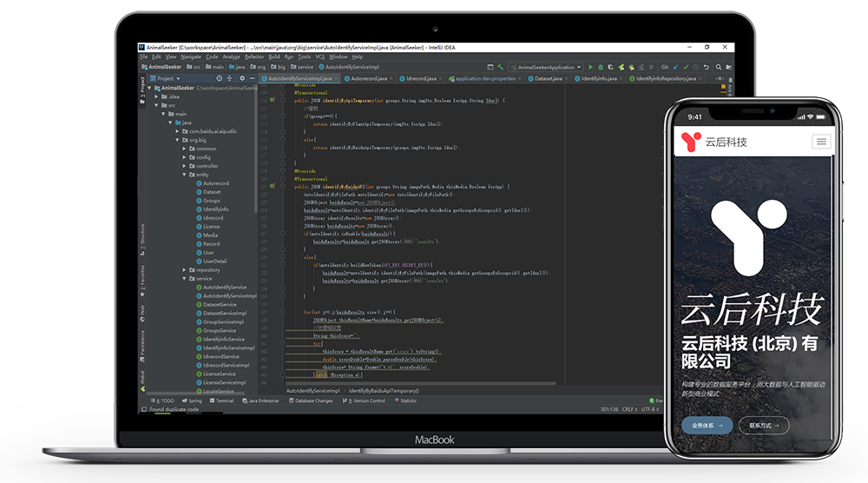Open the Terminal tool window

point(221,400)
